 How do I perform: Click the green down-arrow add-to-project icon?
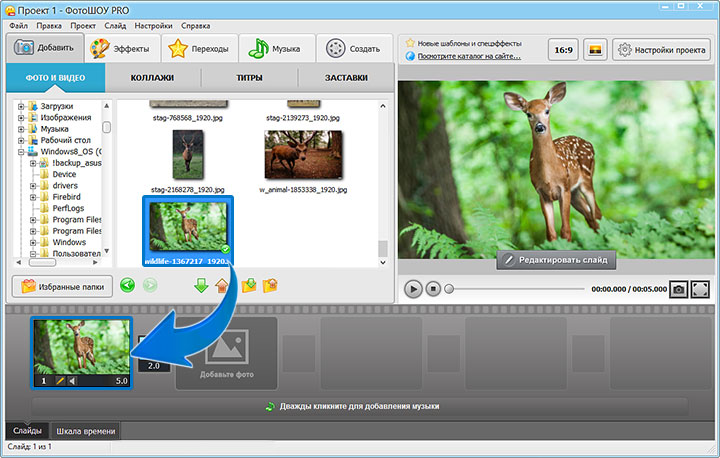(x=201, y=285)
